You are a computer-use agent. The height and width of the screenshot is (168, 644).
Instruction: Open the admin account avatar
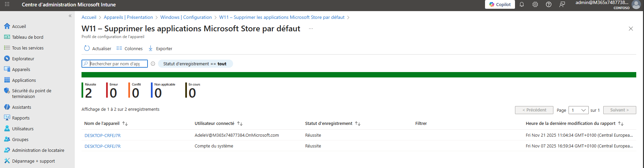[x=636, y=4]
